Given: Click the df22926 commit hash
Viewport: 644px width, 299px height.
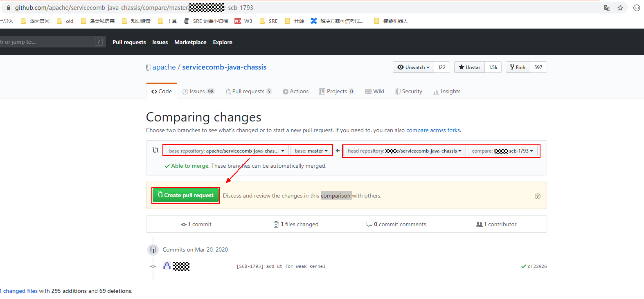Looking at the screenshot, I should tap(537, 266).
